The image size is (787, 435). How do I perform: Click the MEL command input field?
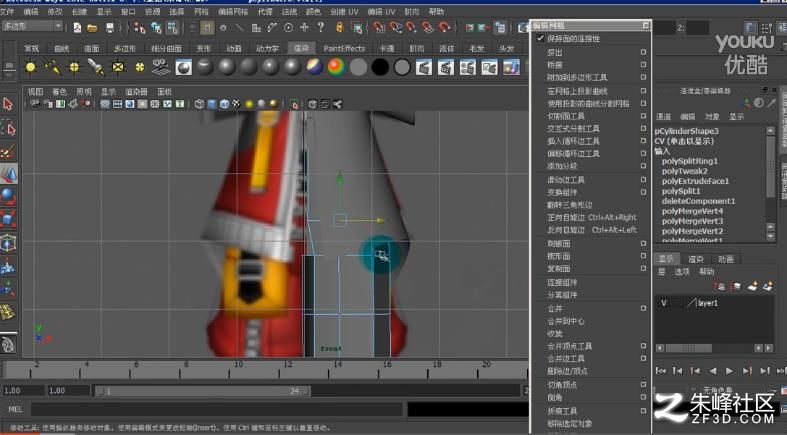coord(216,409)
